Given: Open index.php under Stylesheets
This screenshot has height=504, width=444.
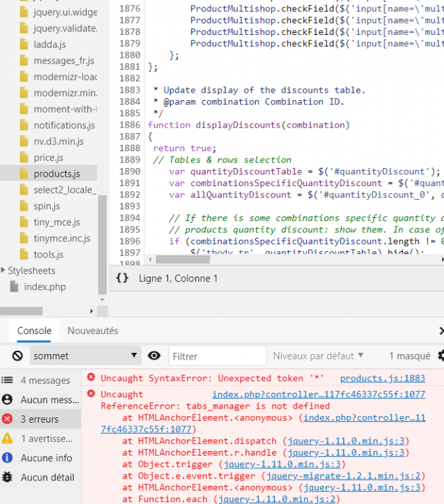Looking at the screenshot, I should pyautogui.click(x=44, y=287).
